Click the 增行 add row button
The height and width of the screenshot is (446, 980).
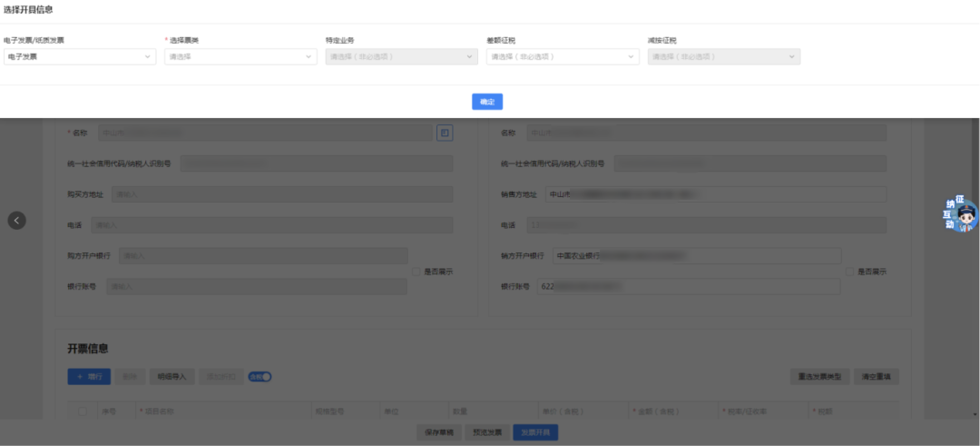point(89,376)
